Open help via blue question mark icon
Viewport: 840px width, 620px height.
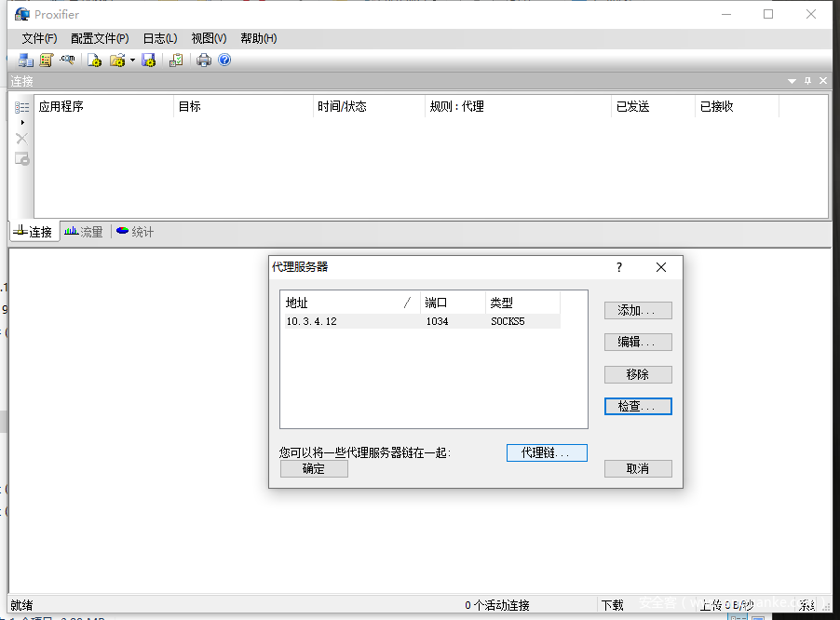(x=224, y=61)
